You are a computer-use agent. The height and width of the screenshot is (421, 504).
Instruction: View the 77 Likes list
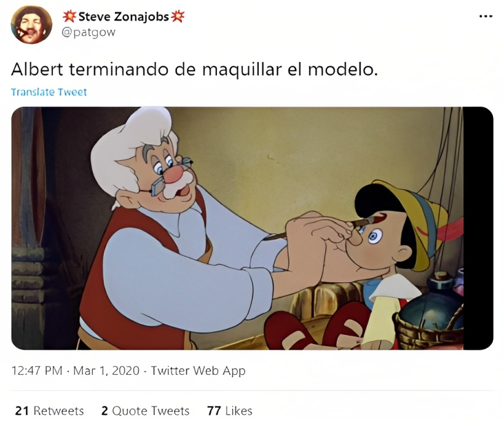point(229,411)
